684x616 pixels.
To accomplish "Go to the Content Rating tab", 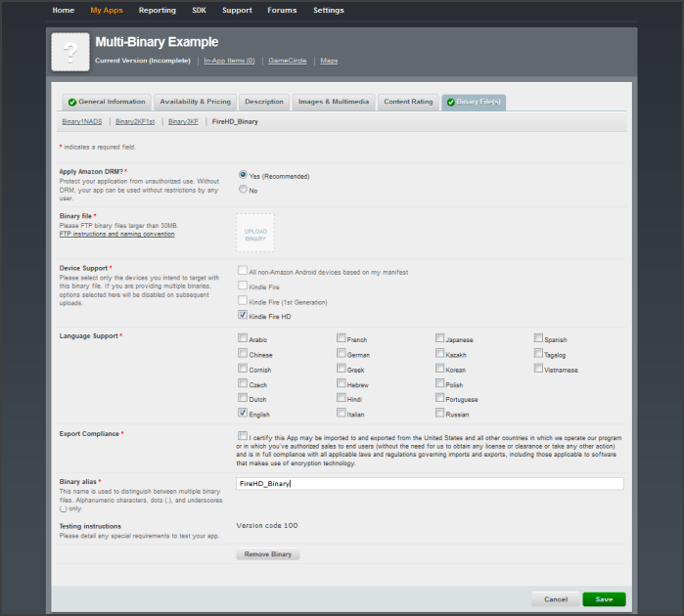I will tap(409, 102).
